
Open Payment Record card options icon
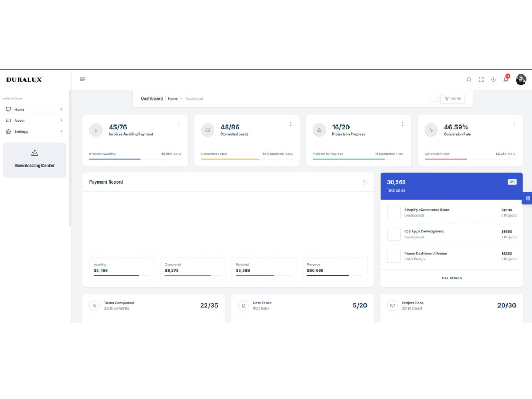[364, 182]
